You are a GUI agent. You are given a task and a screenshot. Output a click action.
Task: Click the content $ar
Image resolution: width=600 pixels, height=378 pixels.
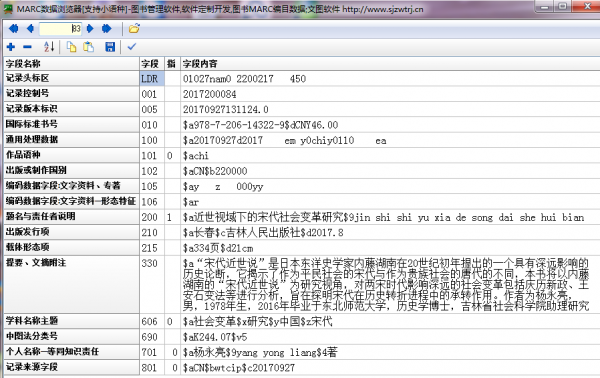(x=191, y=202)
